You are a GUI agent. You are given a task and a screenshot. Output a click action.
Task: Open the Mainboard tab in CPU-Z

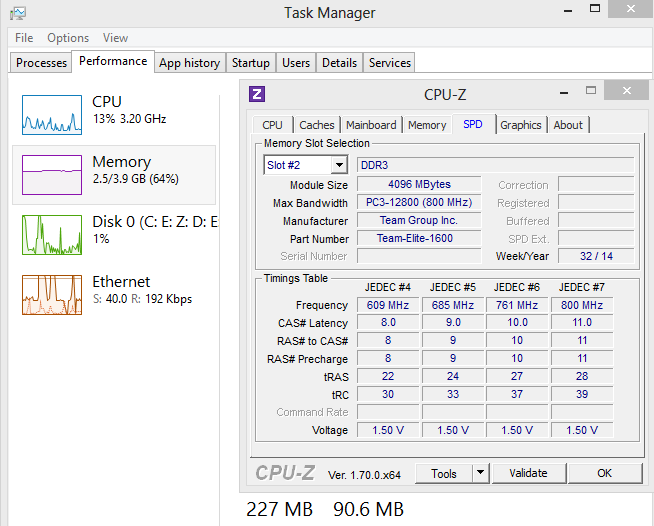[371, 125]
